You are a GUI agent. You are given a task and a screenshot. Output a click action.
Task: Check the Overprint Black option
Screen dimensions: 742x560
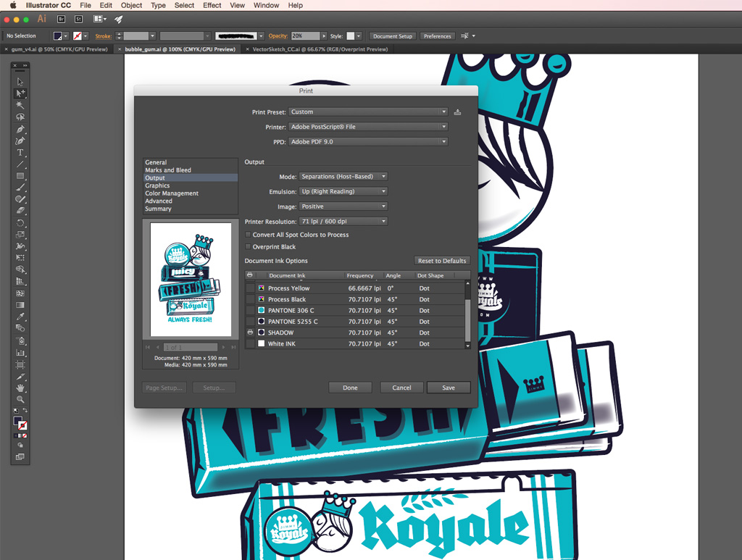coord(249,247)
